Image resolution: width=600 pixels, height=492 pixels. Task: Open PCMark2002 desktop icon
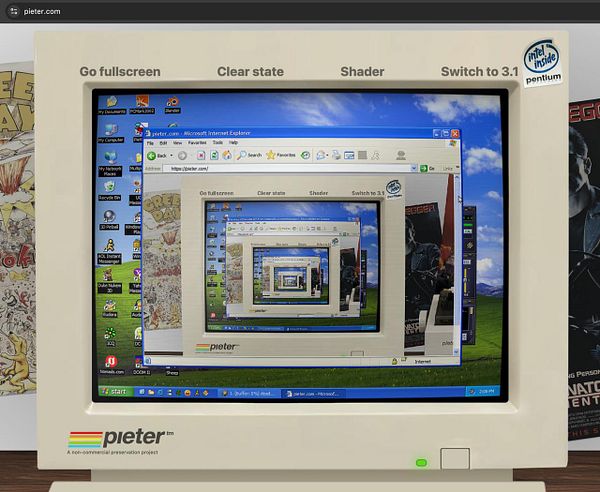142,105
